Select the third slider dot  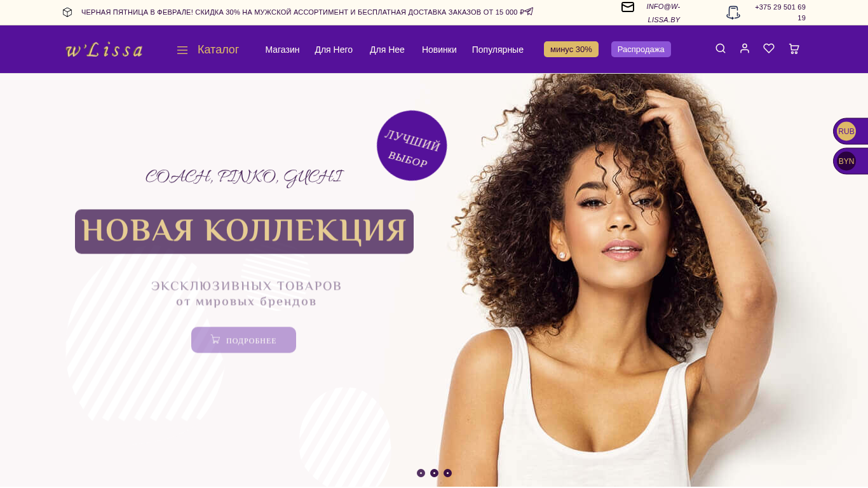[447, 473]
